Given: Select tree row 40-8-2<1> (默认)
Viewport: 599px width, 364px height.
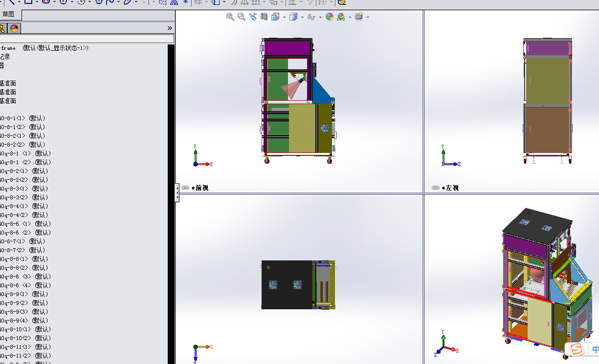Looking at the screenshot, I should click(22, 136).
